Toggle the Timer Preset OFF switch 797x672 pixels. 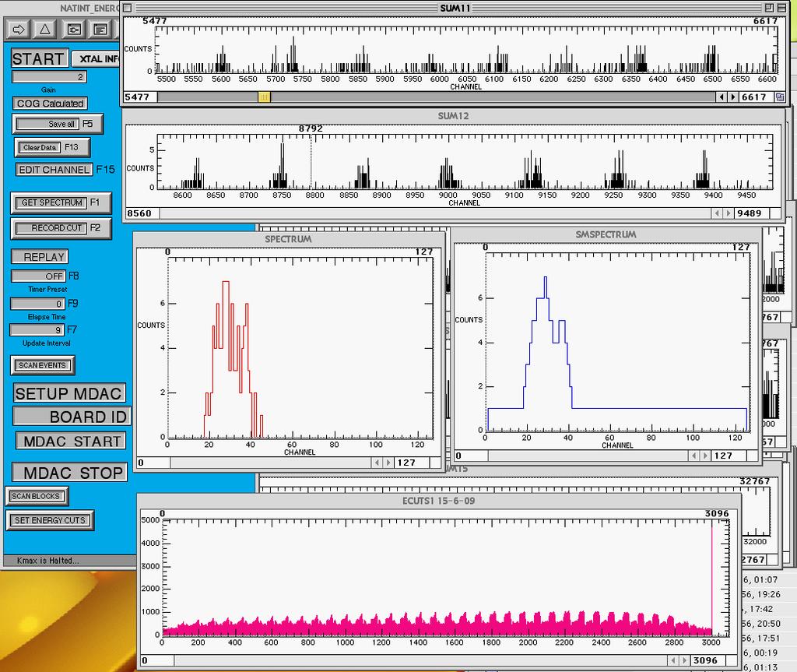click(x=39, y=276)
